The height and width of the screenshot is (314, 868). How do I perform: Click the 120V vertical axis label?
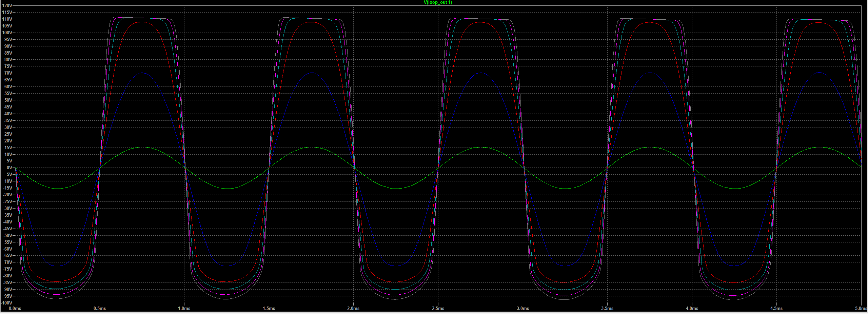coord(7,6)
